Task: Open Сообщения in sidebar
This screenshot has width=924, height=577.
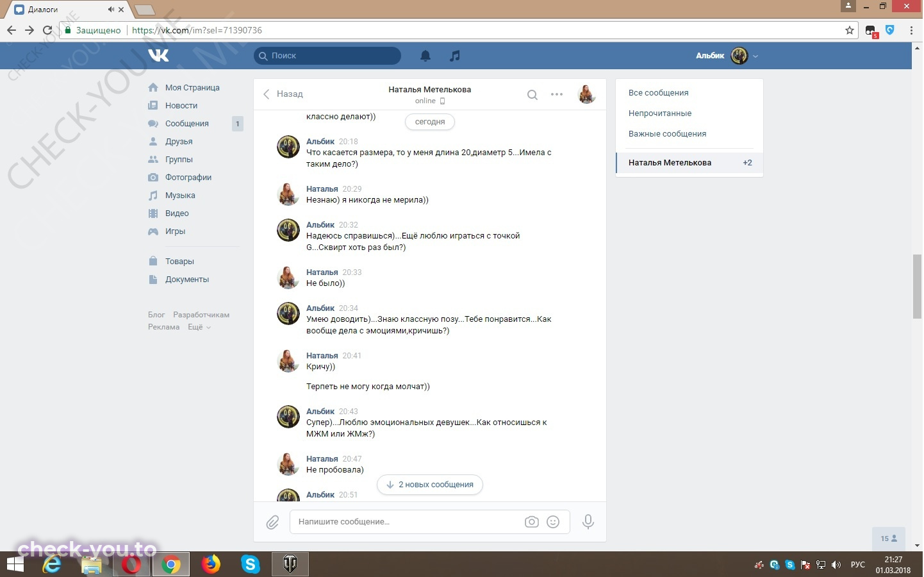Action: click(x=187, y=124)
